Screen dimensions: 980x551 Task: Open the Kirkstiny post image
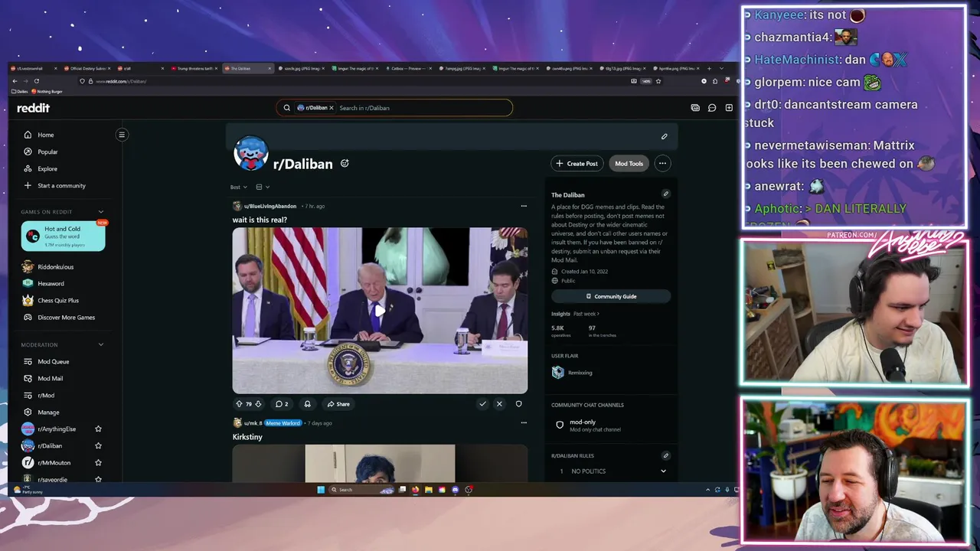click(x=380, y=463)
